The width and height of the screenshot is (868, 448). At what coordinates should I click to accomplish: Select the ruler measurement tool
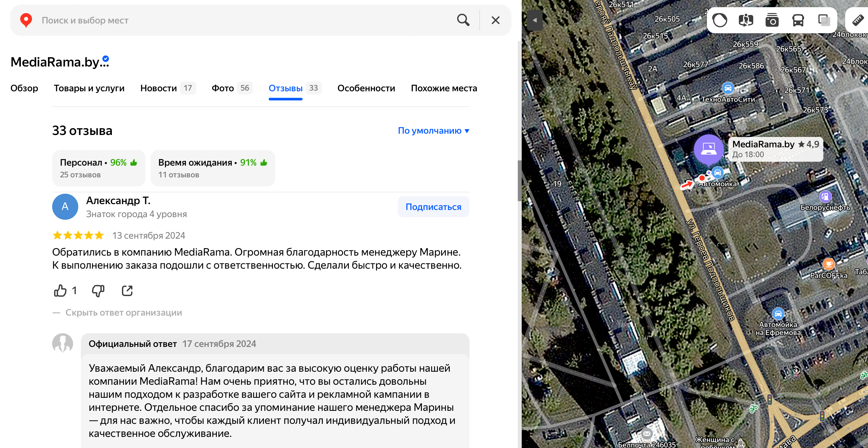858,20
